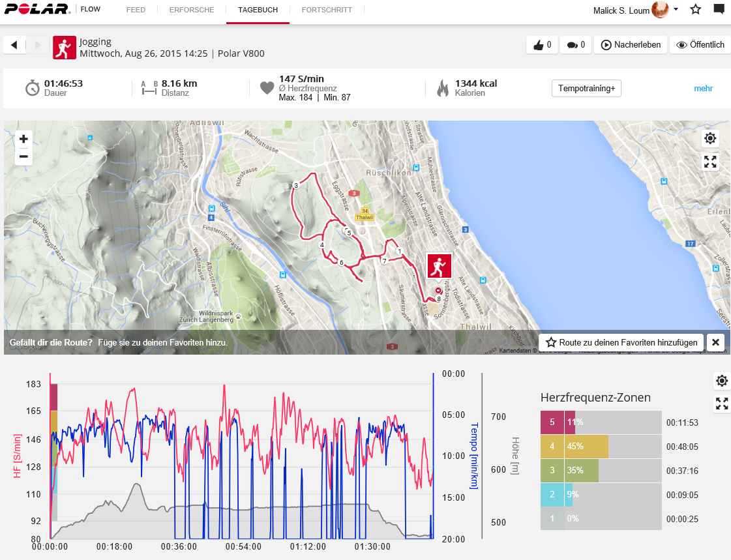Open the Tempotraining+ benefit details

click(586, 89)
